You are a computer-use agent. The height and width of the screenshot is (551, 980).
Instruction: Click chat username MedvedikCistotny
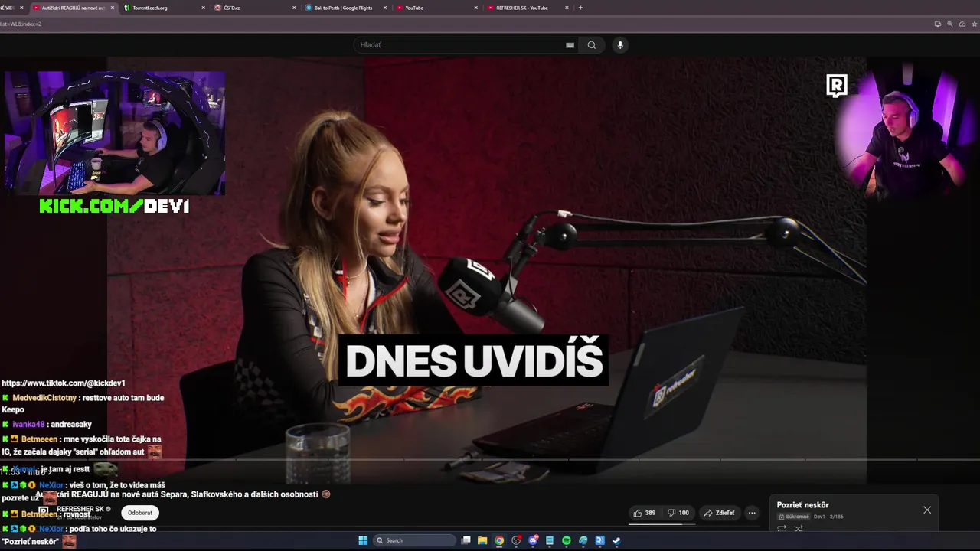44,398
